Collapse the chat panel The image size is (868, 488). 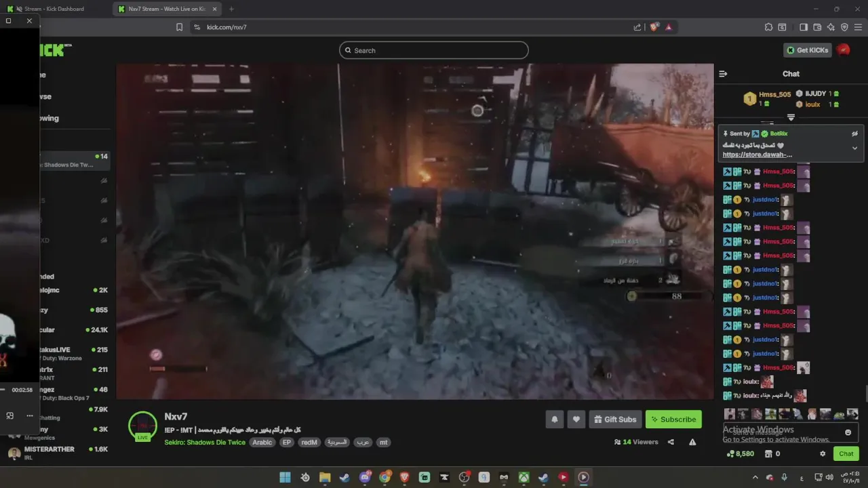click(x=723, y=74)
